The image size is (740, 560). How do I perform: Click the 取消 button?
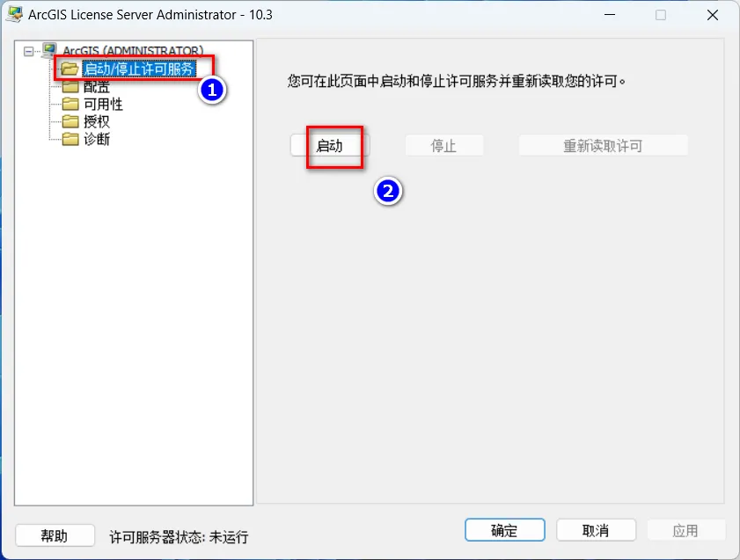596,530
